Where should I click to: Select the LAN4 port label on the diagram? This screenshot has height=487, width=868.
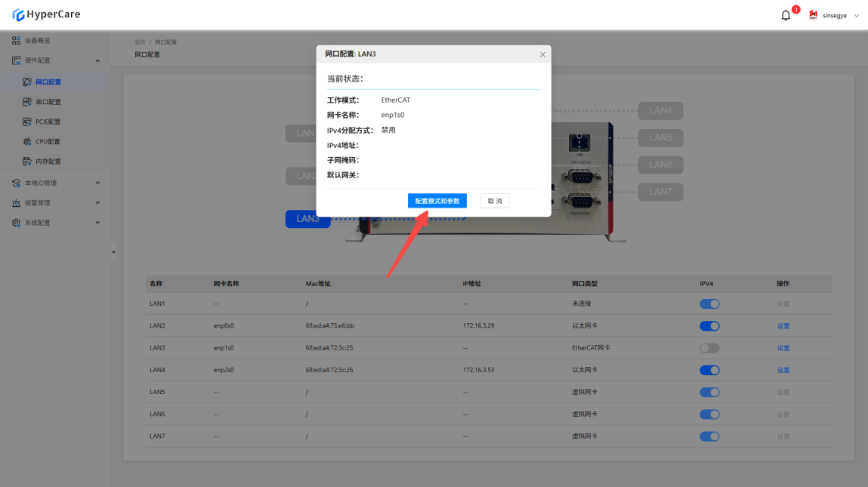click(x=660, y=111)
